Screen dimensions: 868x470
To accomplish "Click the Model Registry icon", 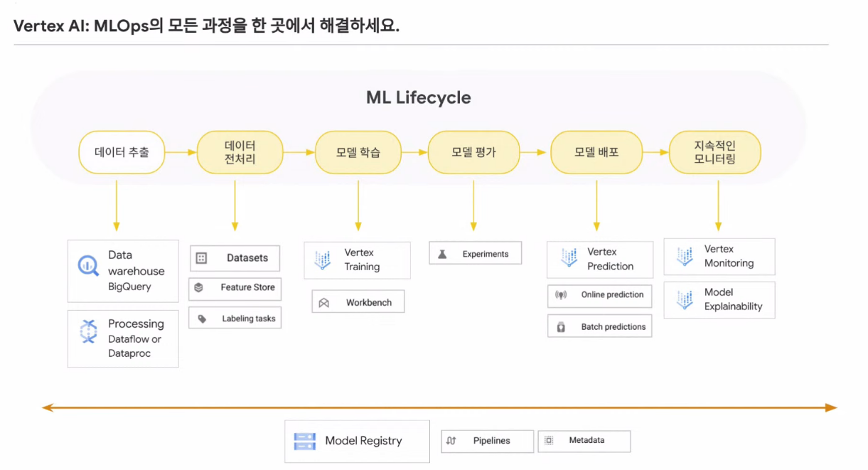I will click(305, 442).
